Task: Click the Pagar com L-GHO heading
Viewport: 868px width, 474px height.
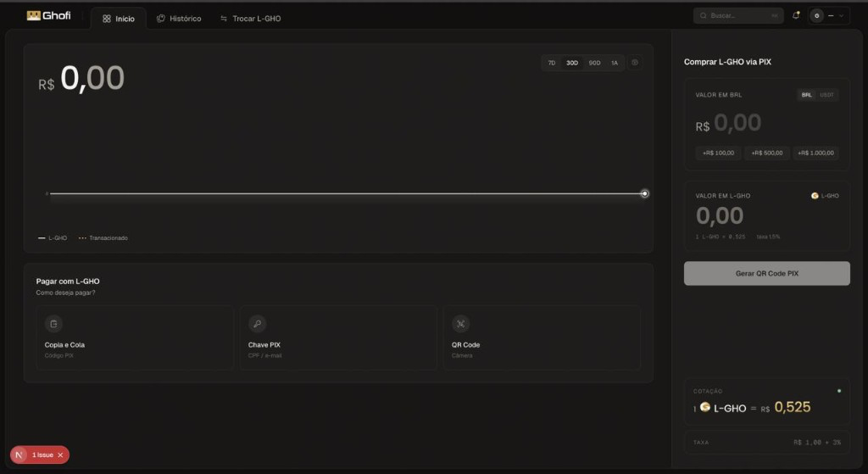Action: (68, 282)
